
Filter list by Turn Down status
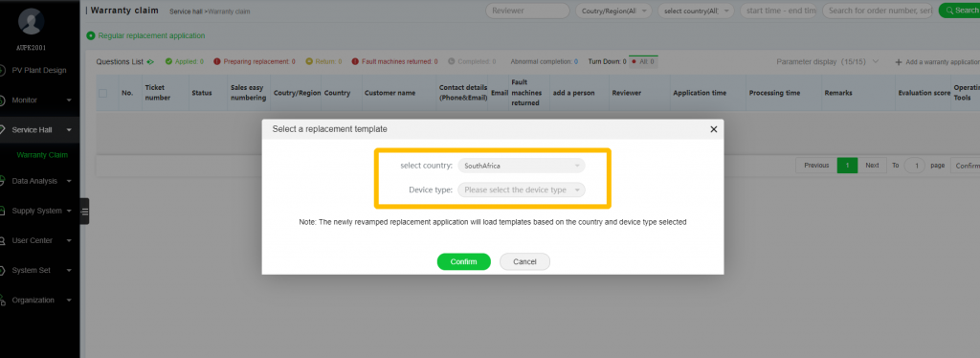(607, 62)
